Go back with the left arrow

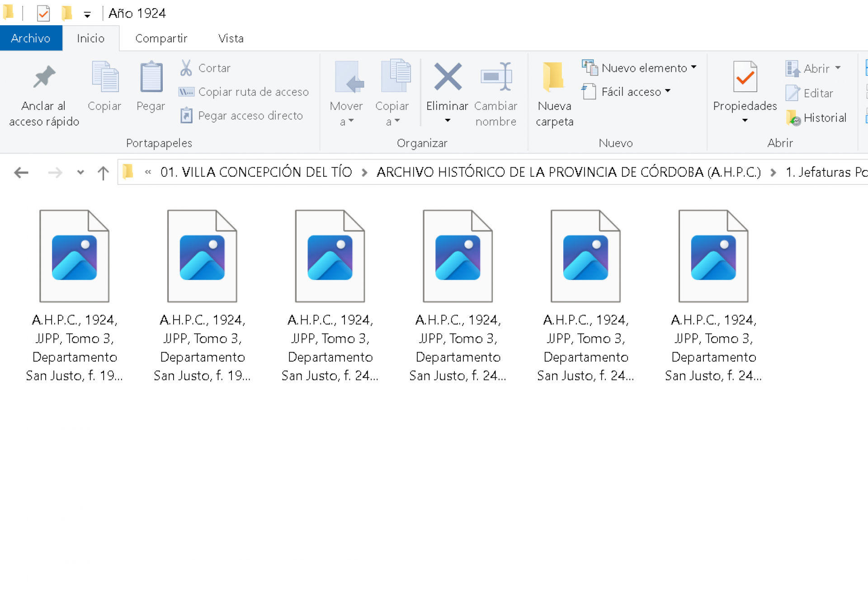[21, 173]
